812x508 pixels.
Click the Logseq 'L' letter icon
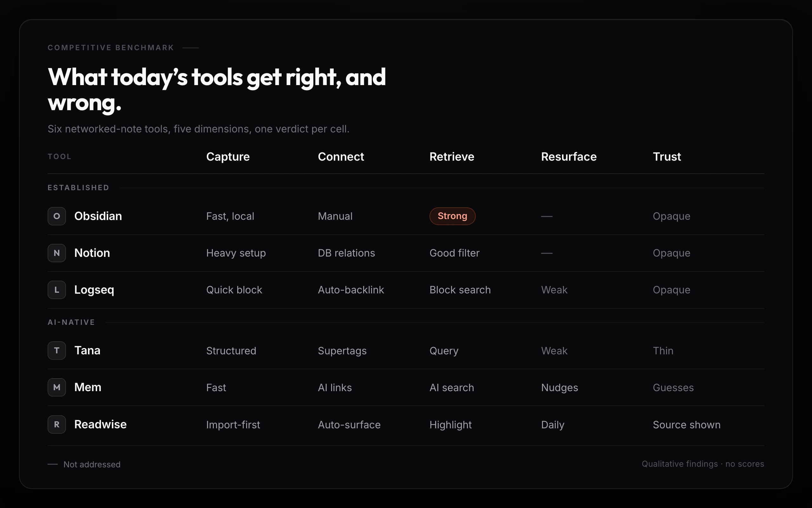(57, 290)
